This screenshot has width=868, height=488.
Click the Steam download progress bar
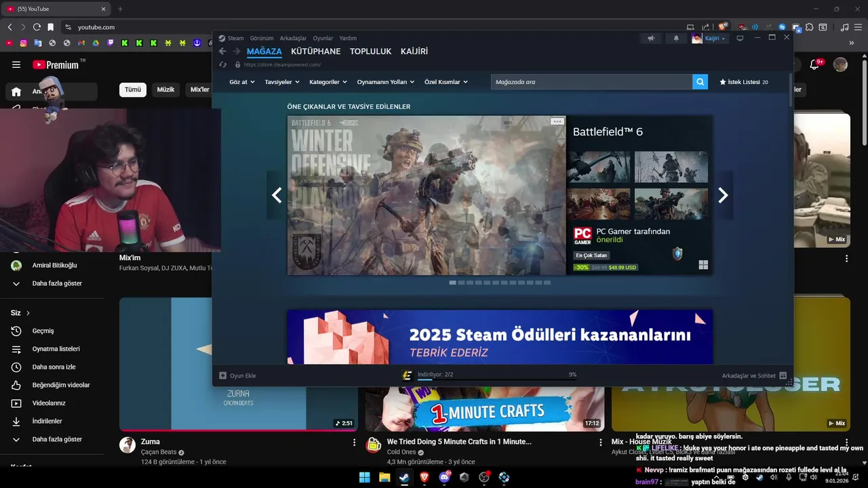pos(497,380)
